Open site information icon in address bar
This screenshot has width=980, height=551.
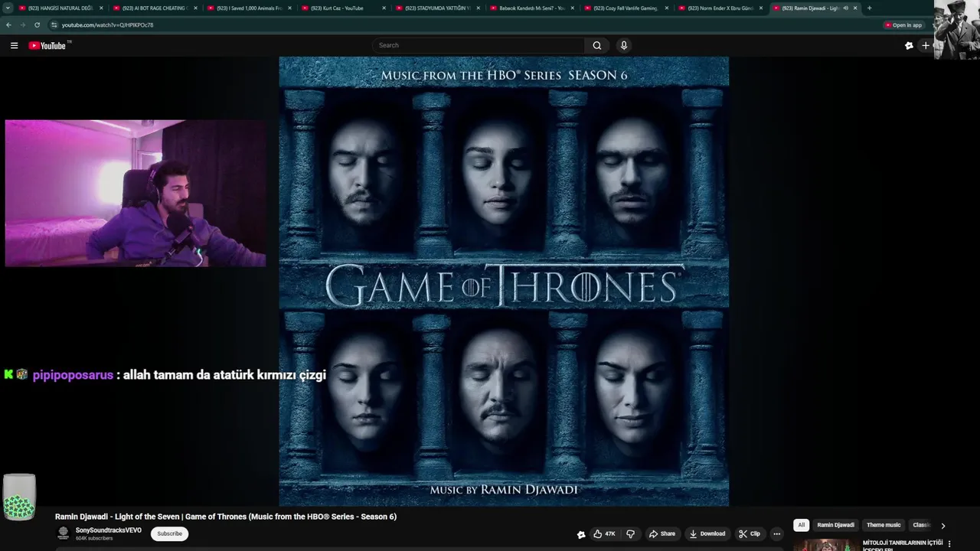coord(54,24)
